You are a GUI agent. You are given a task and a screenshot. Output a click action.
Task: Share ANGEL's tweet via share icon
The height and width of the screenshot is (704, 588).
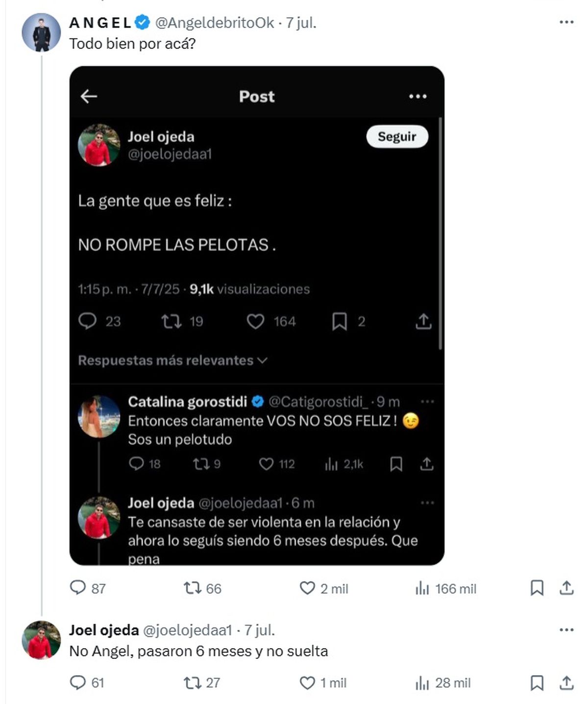click(x=566, y=588)
